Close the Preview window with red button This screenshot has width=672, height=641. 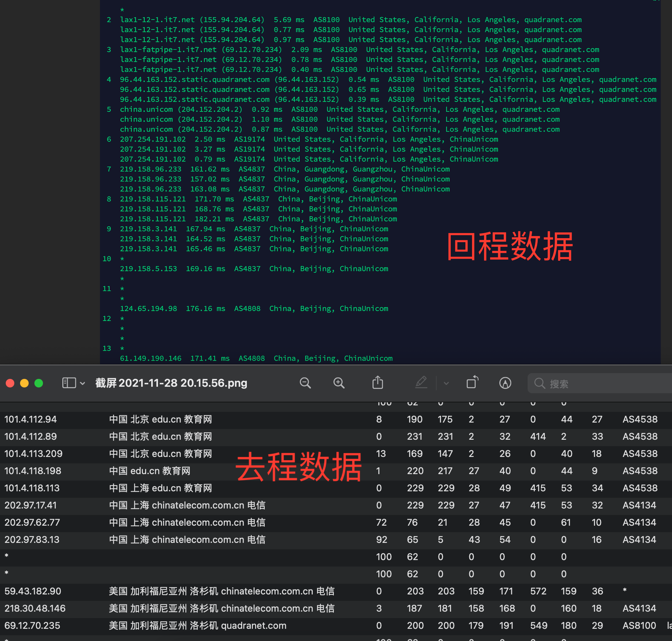(x=10, y=384)
